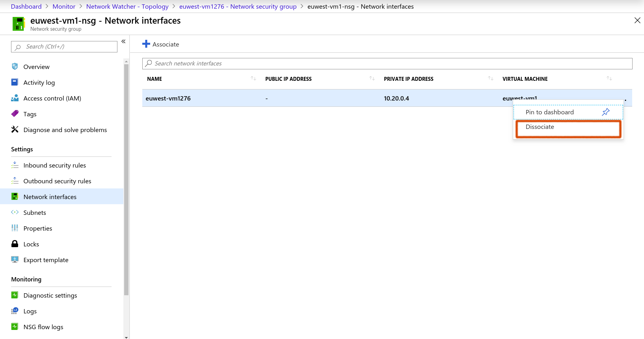The image size is (644, 339).
Task: Click the Locks padlock icon
Action: [x=15, y=244]
